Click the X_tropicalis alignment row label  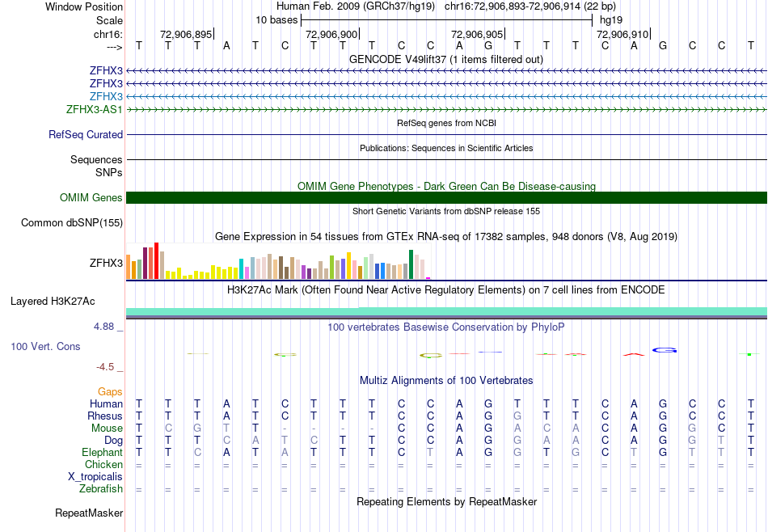point(95,477)
